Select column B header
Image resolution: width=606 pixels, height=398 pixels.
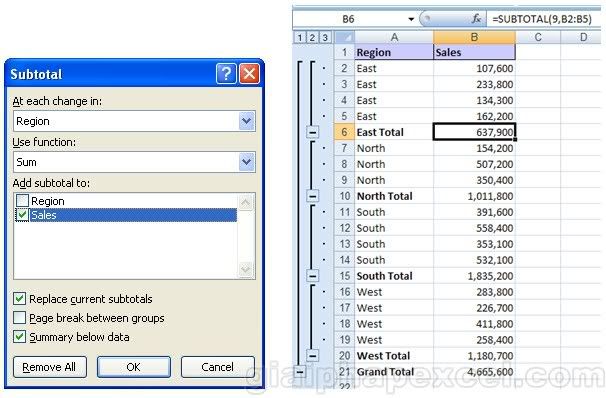coord(474,37)
